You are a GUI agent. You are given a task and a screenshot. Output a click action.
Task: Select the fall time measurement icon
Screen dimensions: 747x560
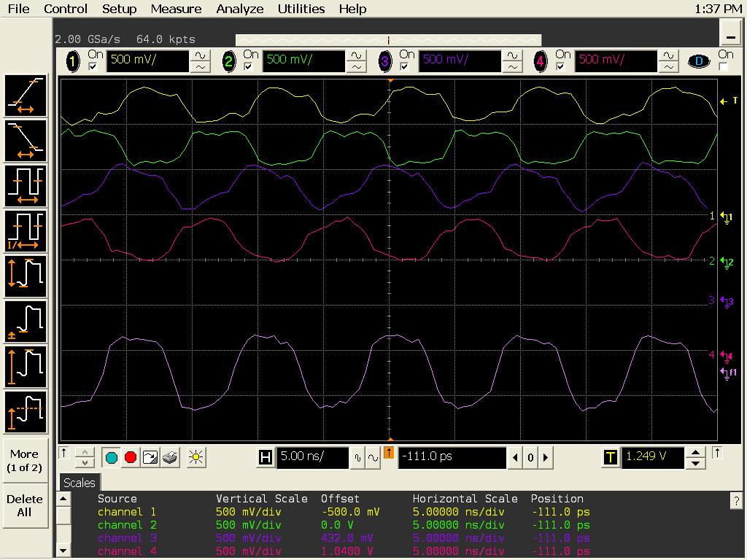coord(26,141)
